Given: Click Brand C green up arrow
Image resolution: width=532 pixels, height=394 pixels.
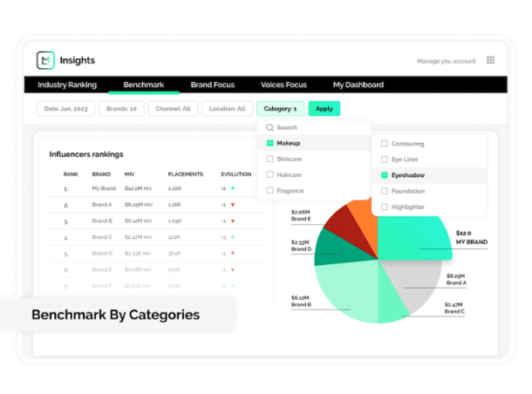Looking at the screenshot, I should pyautogui.click(x=233, y=236).
